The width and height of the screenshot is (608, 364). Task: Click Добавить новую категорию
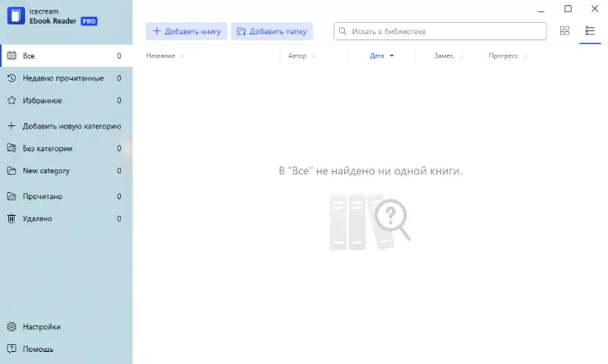(66, 126)
